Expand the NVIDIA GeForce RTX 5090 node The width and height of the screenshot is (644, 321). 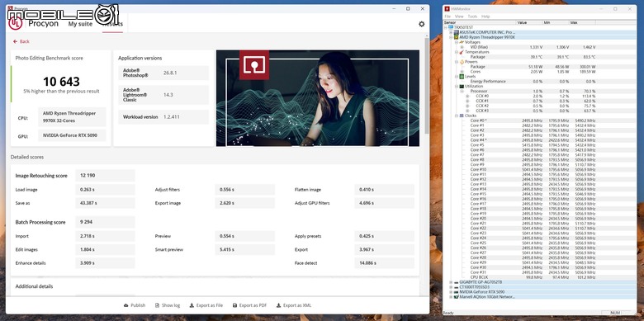tap(451, 292)
